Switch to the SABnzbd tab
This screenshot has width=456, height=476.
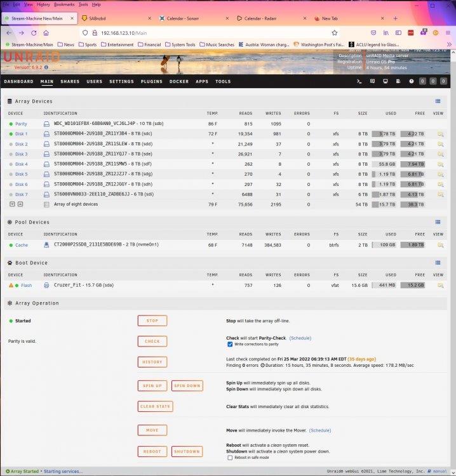(117, 18)
